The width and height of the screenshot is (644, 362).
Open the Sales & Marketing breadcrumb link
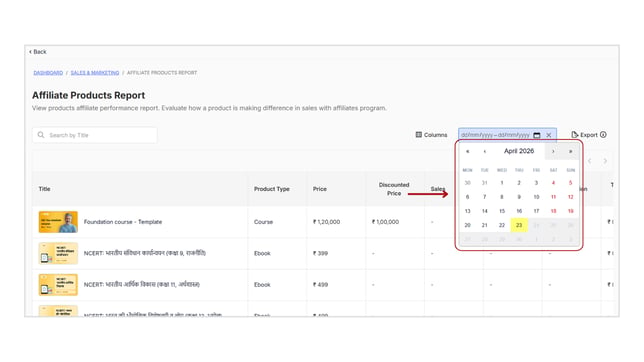click(x=95, y=73)
